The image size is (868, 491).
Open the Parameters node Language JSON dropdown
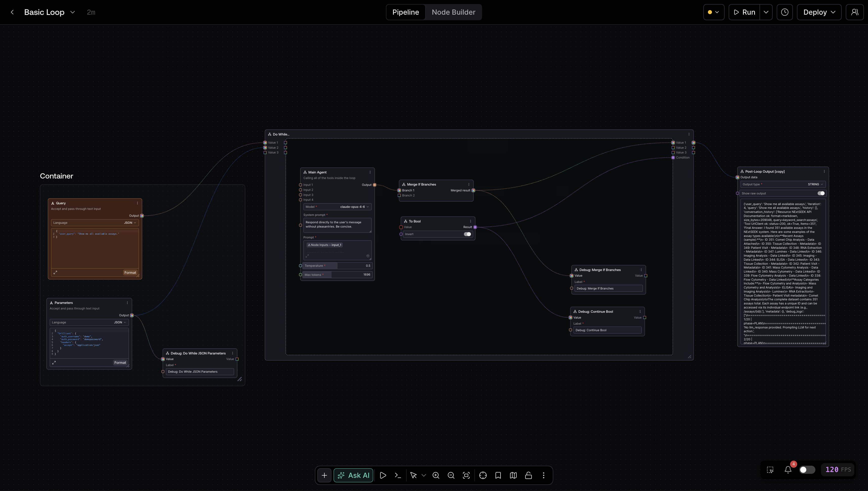[x=89, y=322]
